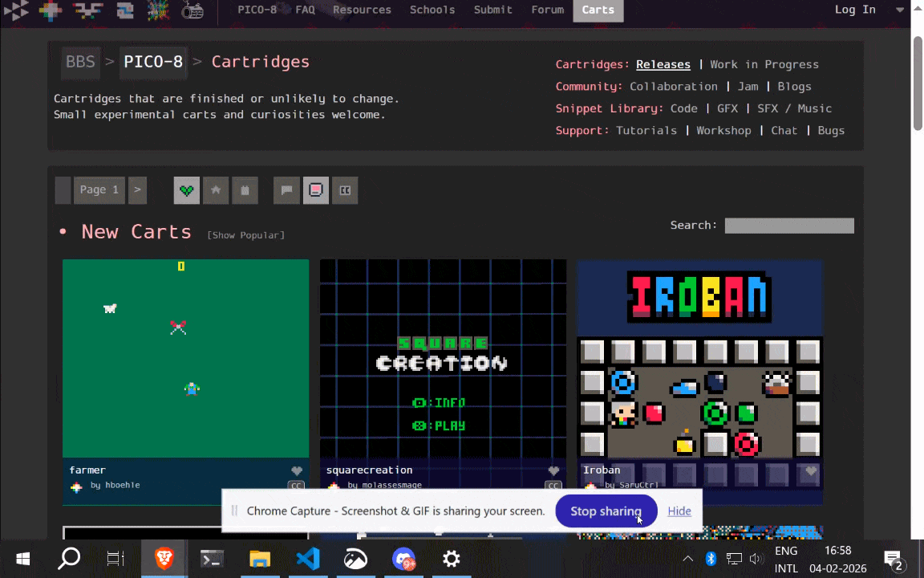Open the Forum menu item
The width and height of the screenshot is (924, 578).
click(x=547, y=10)
